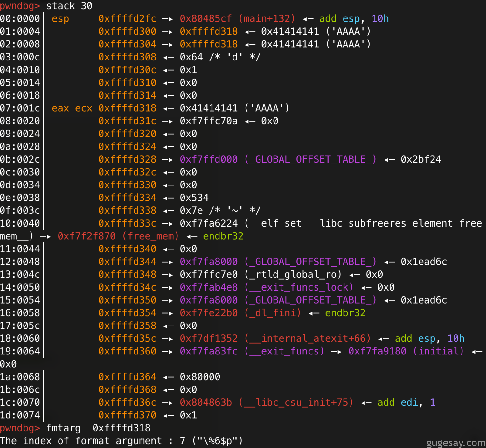Select the esp register label

coord(60,19)
